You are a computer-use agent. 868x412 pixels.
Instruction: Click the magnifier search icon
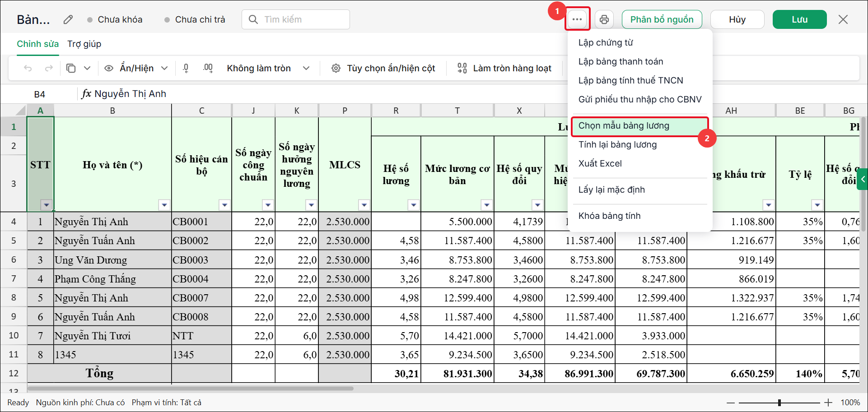pos(253,19)
